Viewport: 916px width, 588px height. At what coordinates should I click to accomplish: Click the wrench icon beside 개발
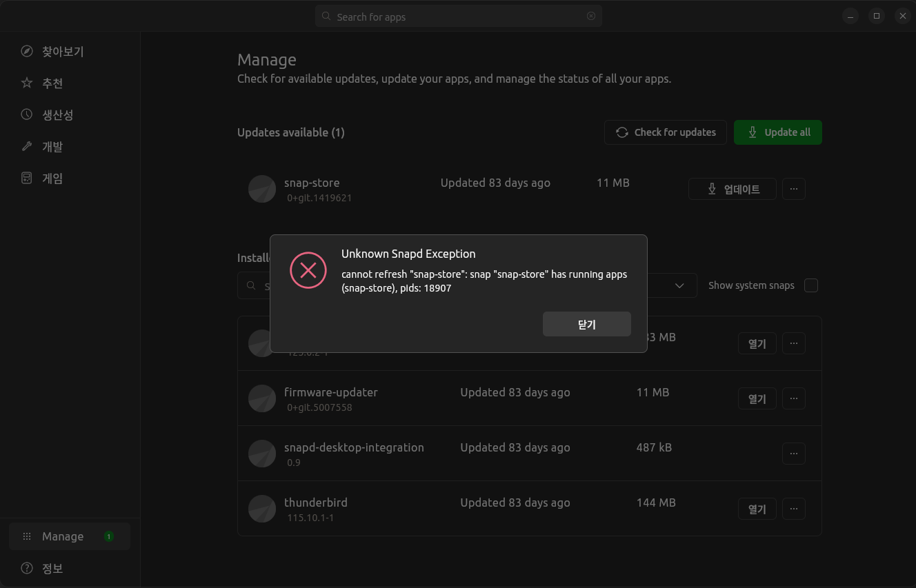(x=27, y=147)
